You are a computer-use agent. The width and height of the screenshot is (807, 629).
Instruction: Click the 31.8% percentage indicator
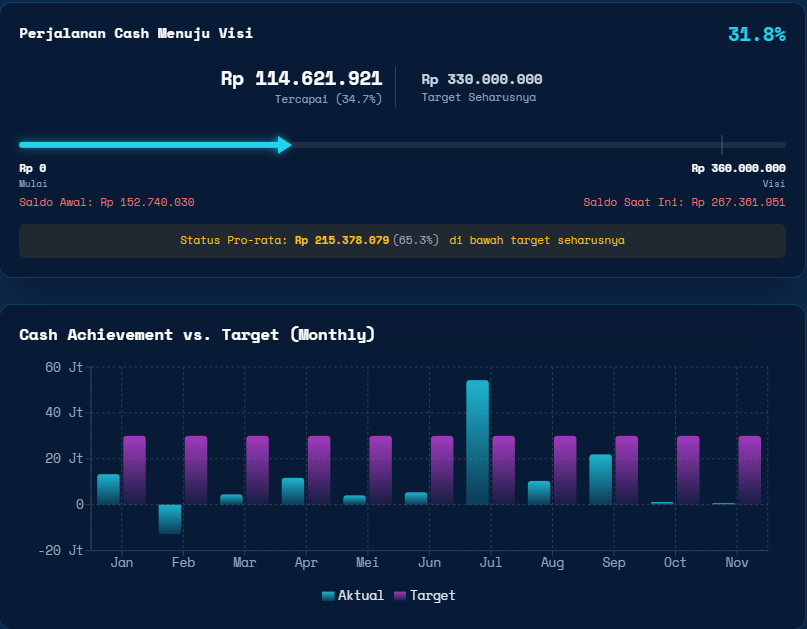tap(756, 34)
